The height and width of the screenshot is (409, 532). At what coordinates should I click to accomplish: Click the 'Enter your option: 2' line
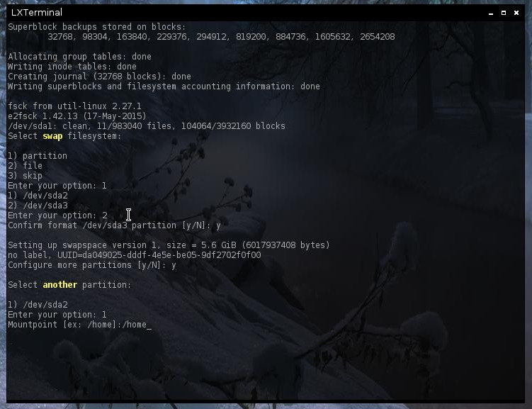(57, 215)
